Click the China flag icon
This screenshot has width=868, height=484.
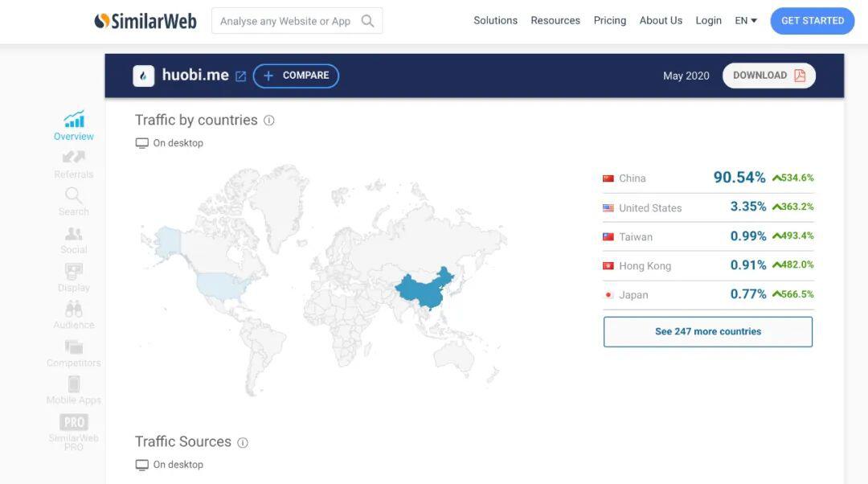point(608,178)
